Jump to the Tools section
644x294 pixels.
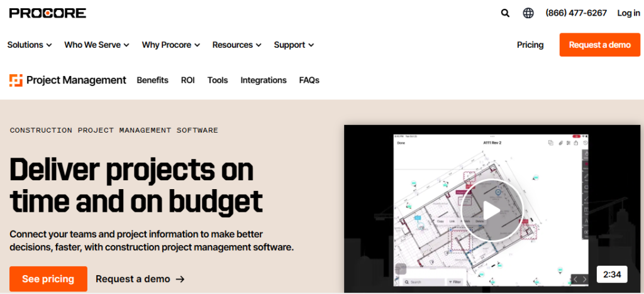pos(218,80)
